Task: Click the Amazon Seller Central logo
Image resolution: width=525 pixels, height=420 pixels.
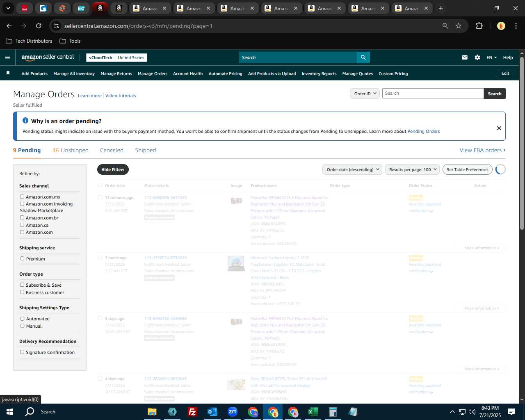Action: tap(48, 57)
